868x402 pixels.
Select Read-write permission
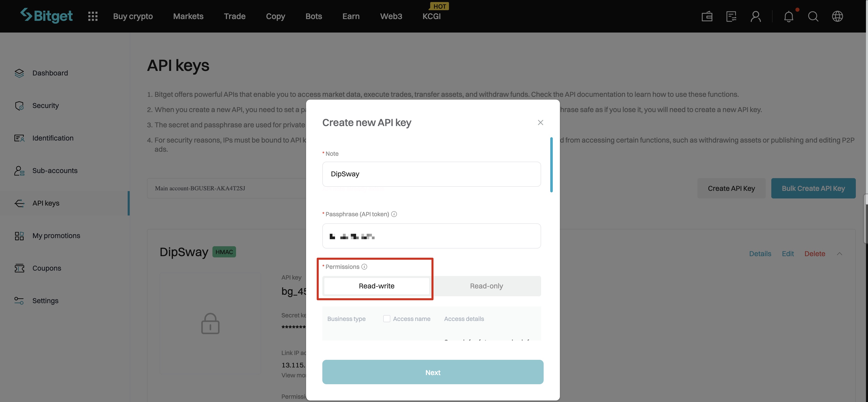pos(376,286)
